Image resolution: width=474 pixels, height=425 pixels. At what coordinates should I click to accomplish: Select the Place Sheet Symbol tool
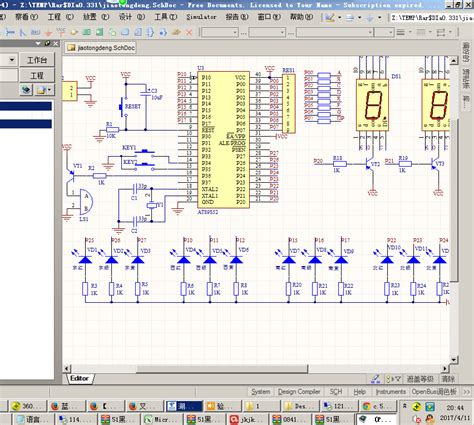point(86,32)
